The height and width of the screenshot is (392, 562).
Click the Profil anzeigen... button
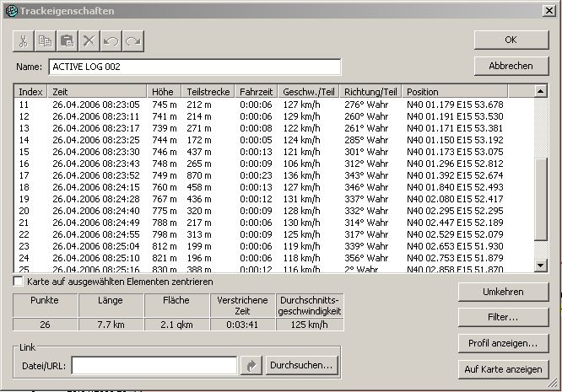click(504, 344)
